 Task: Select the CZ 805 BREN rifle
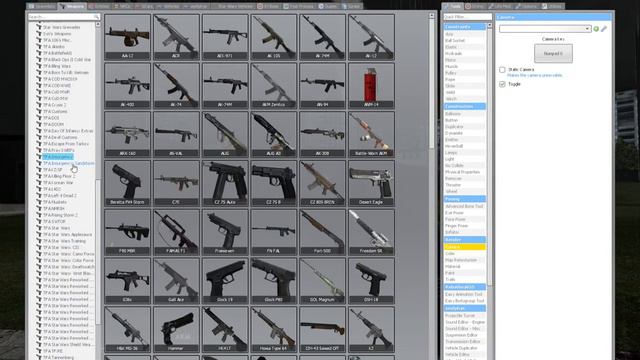tap(322, 183)
